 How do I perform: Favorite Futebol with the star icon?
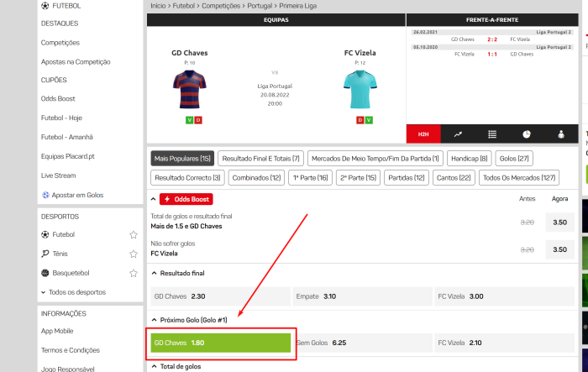pos(134,235)
